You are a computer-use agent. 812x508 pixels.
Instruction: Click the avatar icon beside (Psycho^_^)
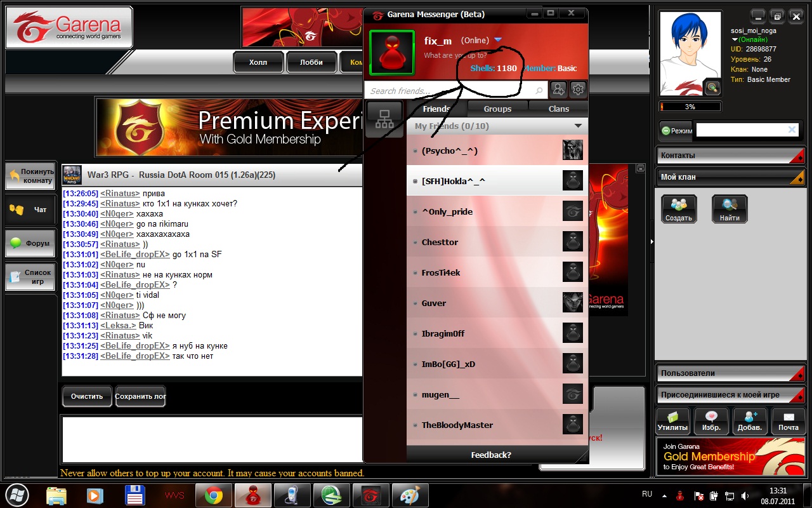pyautogui.click(x=573, y=150)
